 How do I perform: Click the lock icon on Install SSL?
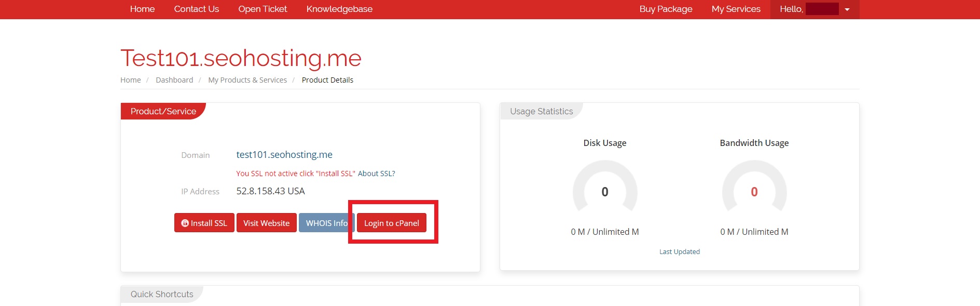[x=185, y=223]
